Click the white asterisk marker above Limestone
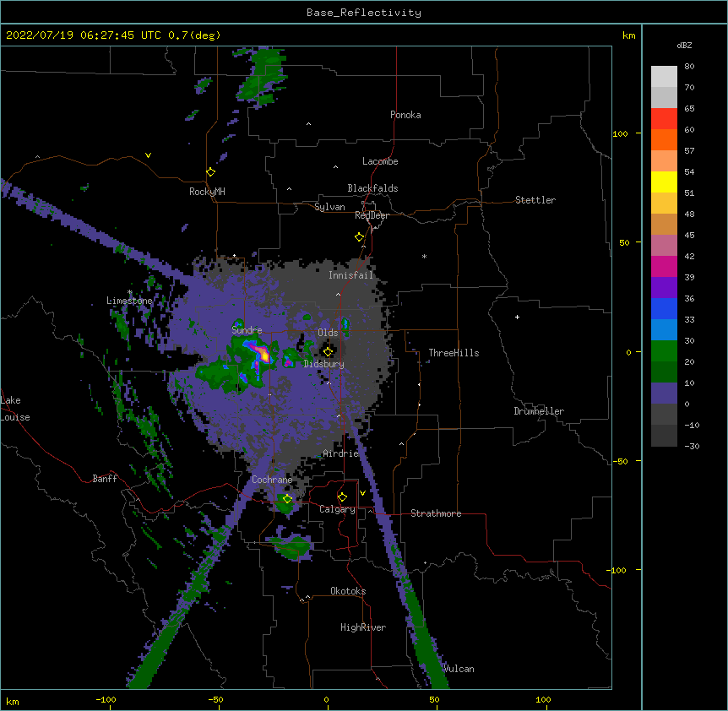The image size is (728, 711). [x=130, y=292]
